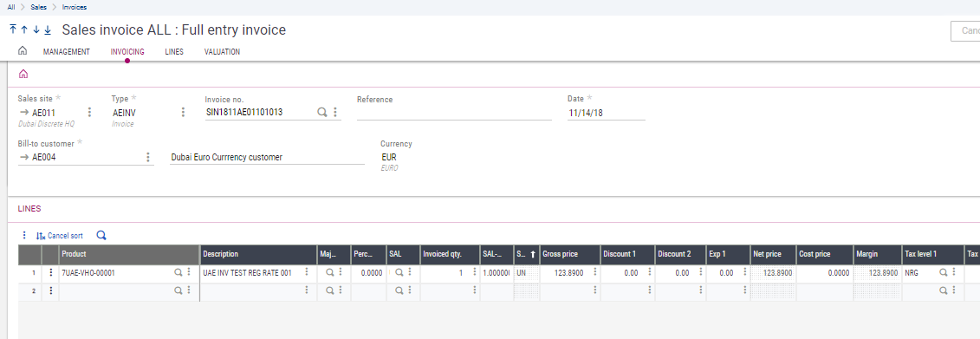This screenshot has width=980, height=339.
Task: Open Description cell actions in row 1
Action: click(x=306, y=272)
